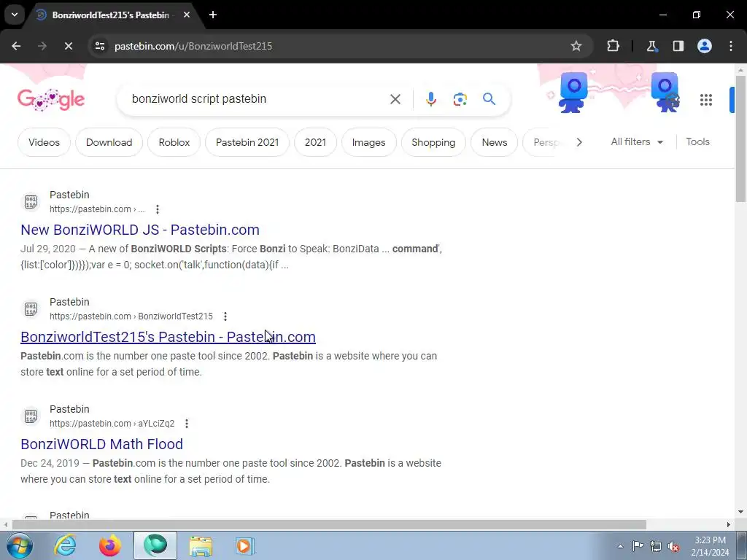
Task: Show more filter chips with right chevron
Action: (578, 142)
